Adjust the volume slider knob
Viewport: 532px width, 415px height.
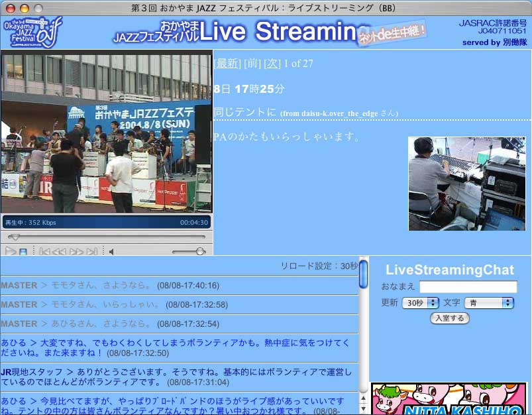point(200,251)
